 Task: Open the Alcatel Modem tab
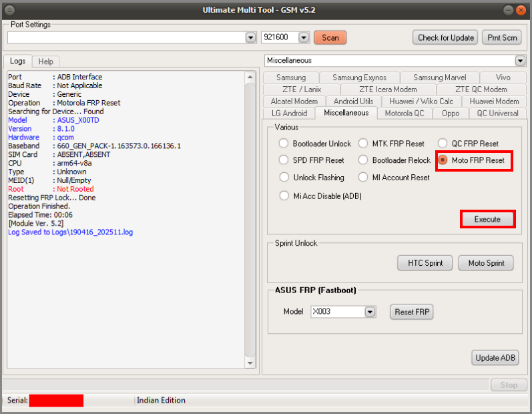point(294,101)
